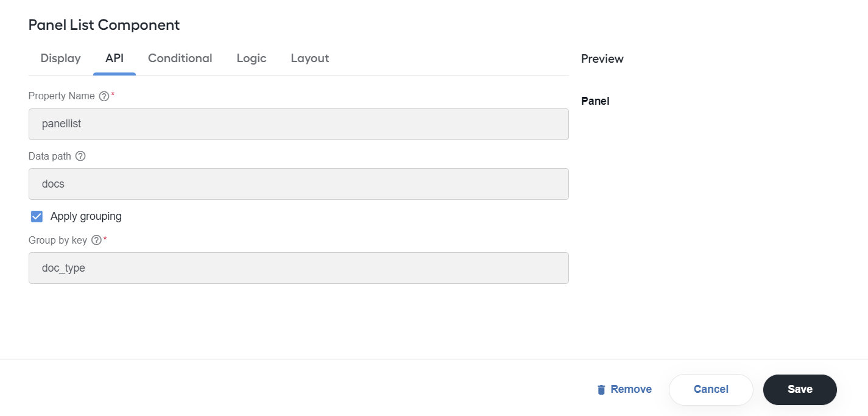
Task: Remove this component
Action: pyautogui.click(x=624, y=389)
